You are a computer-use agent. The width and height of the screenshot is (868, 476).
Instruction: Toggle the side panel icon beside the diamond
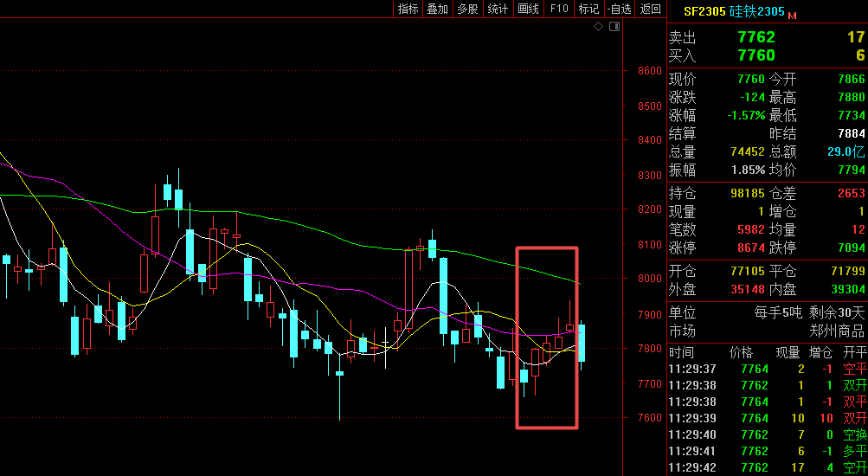[614, 27]
